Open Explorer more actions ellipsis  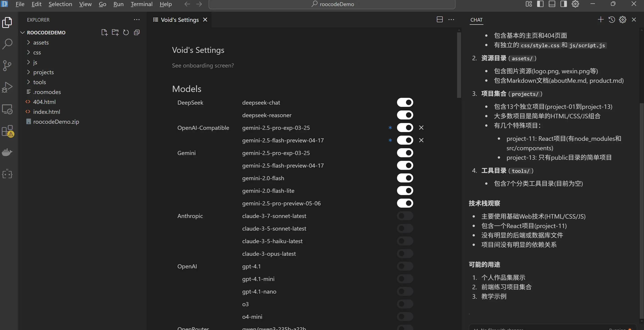[137, 20]
